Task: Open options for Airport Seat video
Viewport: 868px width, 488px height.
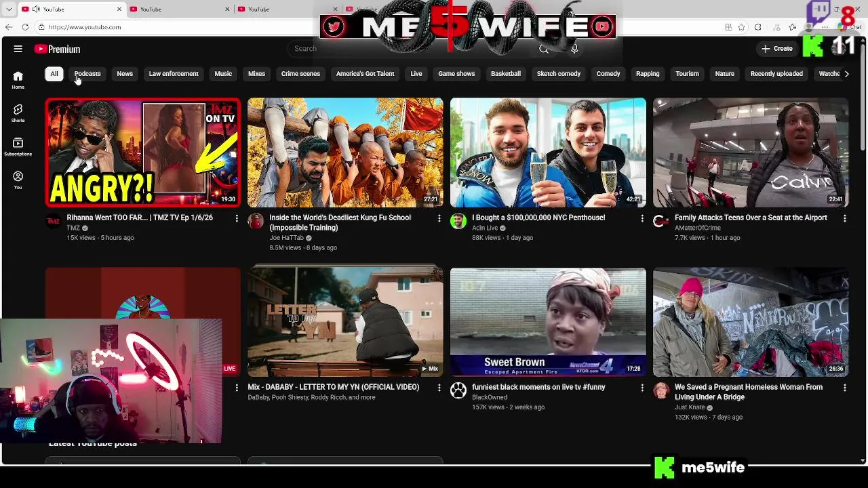Action: [844, 218]
